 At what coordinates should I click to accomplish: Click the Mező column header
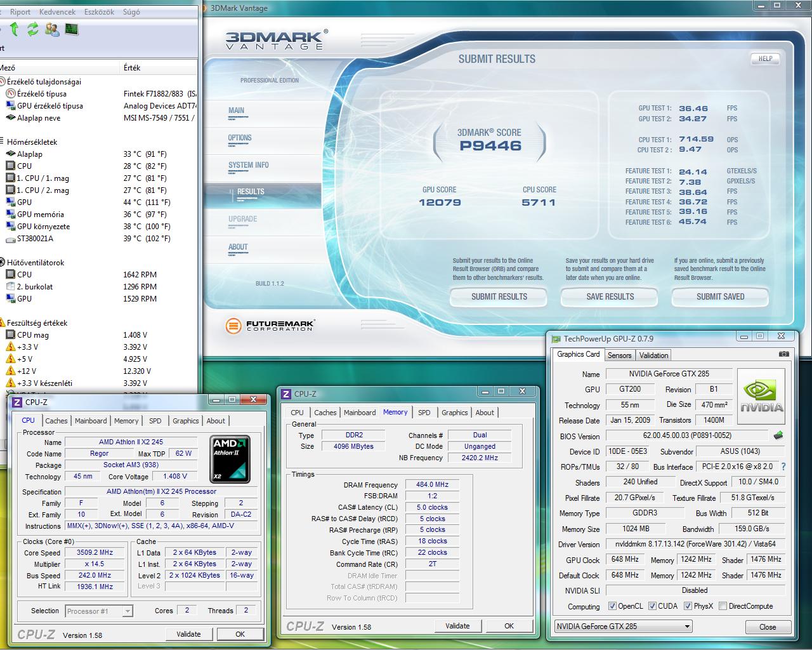[x=60, y=68]
